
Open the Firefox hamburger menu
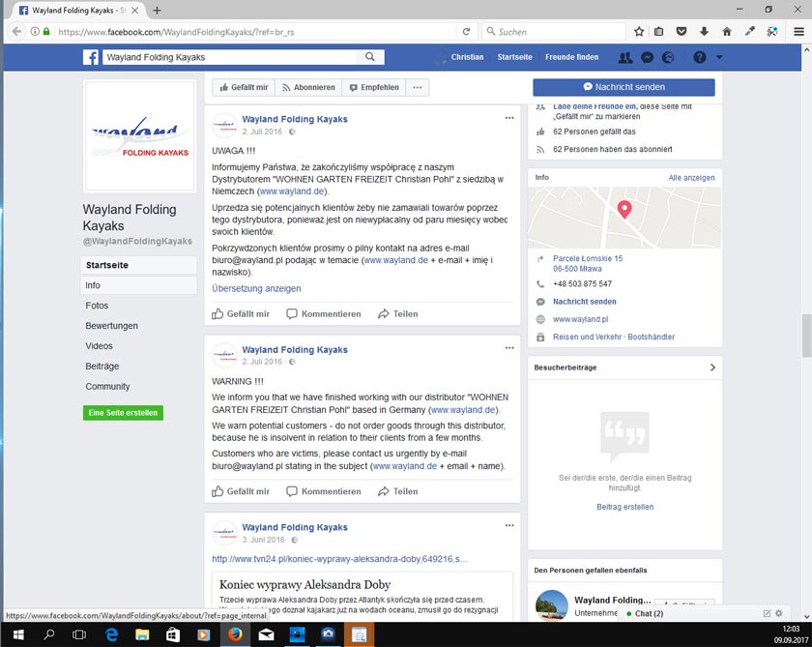799,32
